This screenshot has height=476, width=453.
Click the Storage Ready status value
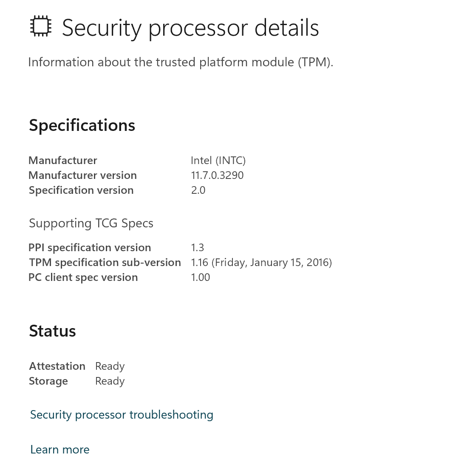[x=110, y=381]
